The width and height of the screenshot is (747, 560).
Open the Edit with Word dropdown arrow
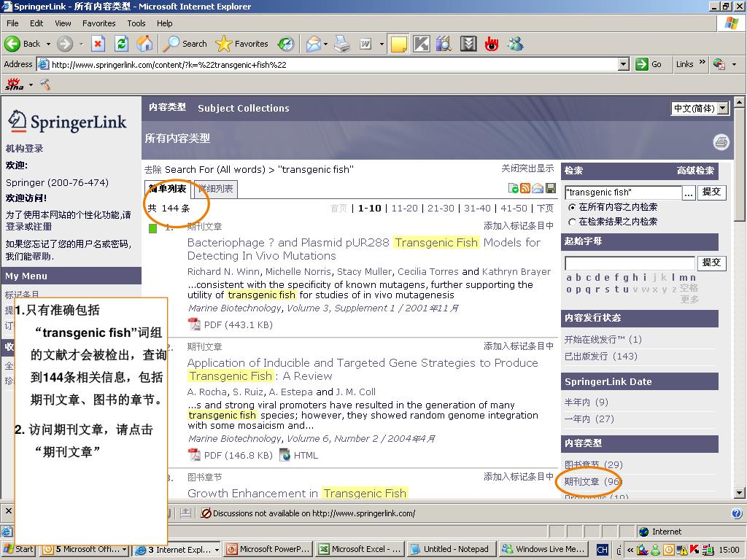tap(382, 44)
